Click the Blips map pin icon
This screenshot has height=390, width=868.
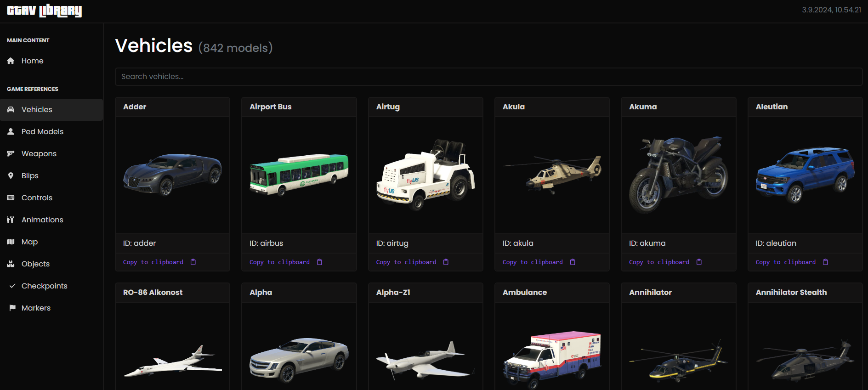click(x=11, y=175)
